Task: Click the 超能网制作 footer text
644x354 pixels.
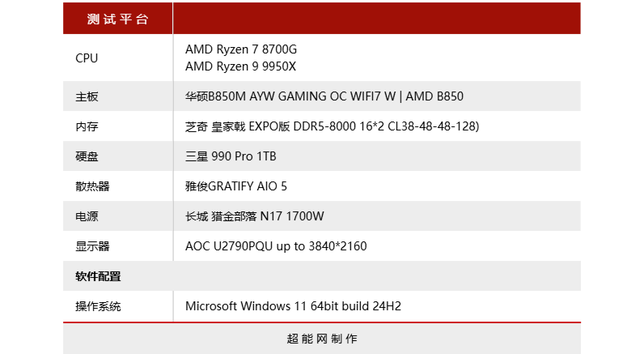Action: 322,339
